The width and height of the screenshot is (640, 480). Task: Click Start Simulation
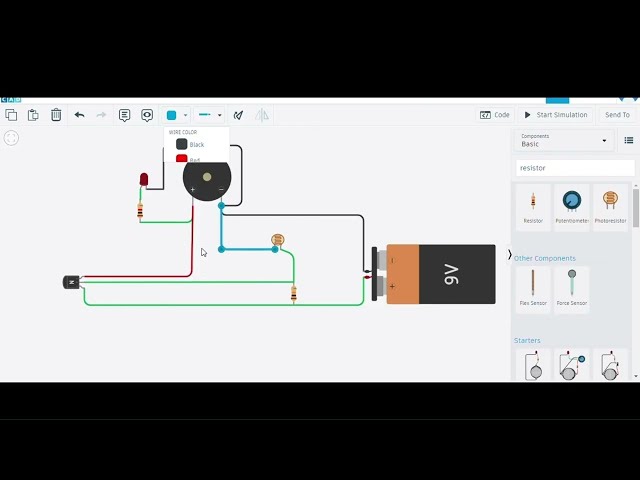pos(556,115)
